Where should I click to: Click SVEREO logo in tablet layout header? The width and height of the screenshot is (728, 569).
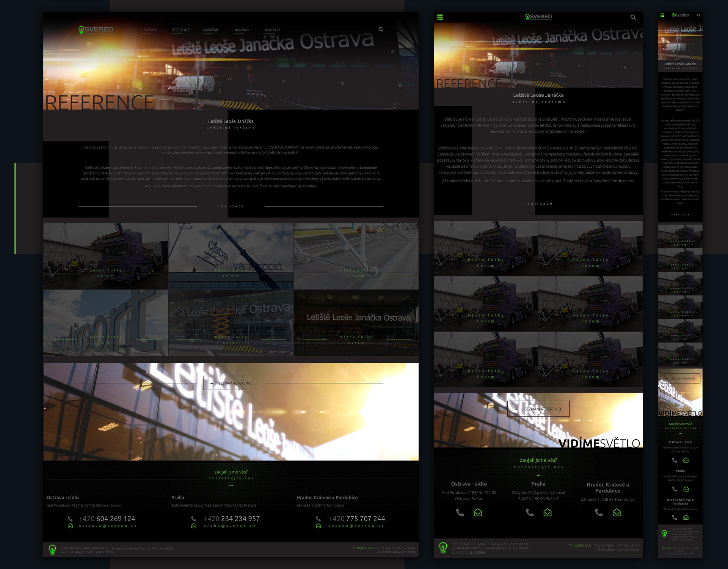coord(538,17)
